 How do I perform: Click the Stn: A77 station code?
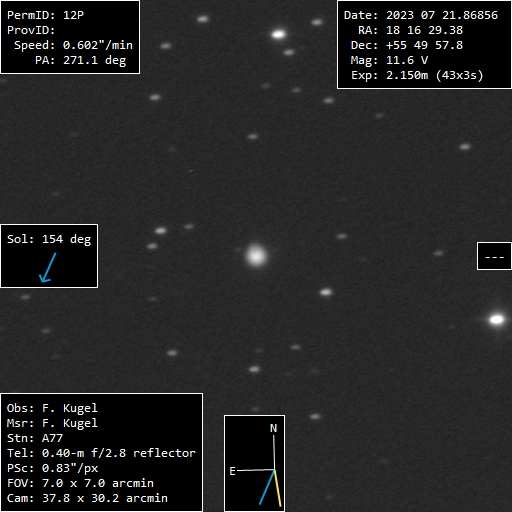click(35, 438)
